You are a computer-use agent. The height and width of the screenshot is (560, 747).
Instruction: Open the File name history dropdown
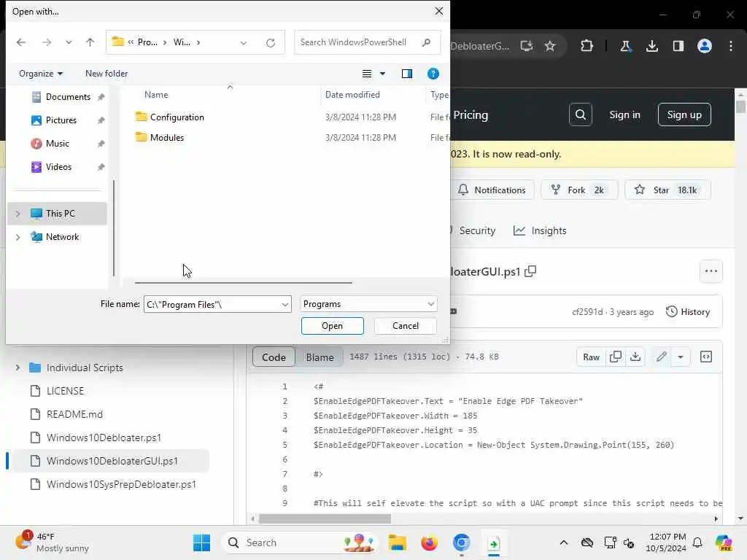(x=285, y=304)
